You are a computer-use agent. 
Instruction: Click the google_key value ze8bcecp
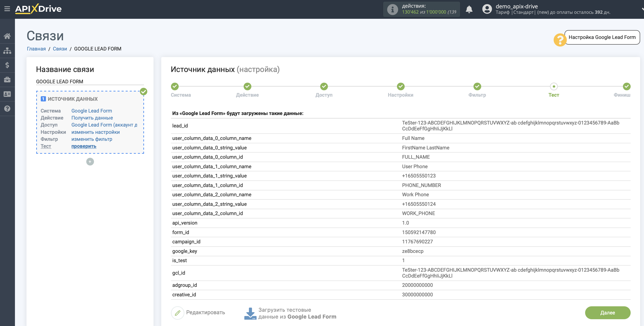click(413, 251)
